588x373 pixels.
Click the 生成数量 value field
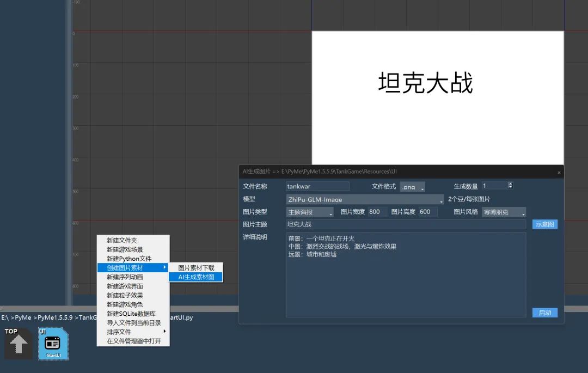pos(494,186)
